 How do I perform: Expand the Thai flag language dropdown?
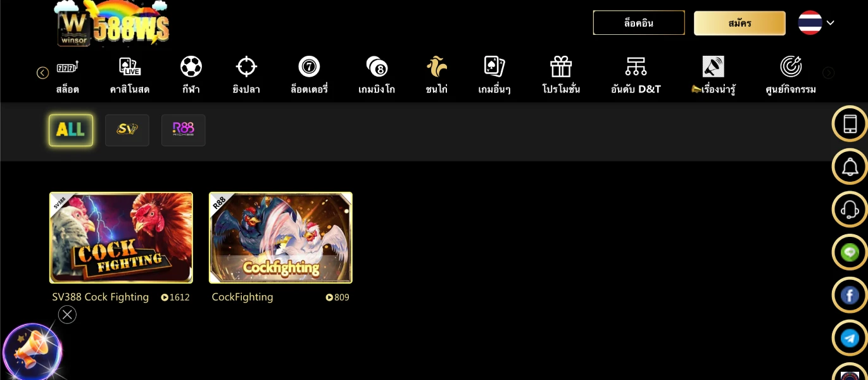(817, 23)
